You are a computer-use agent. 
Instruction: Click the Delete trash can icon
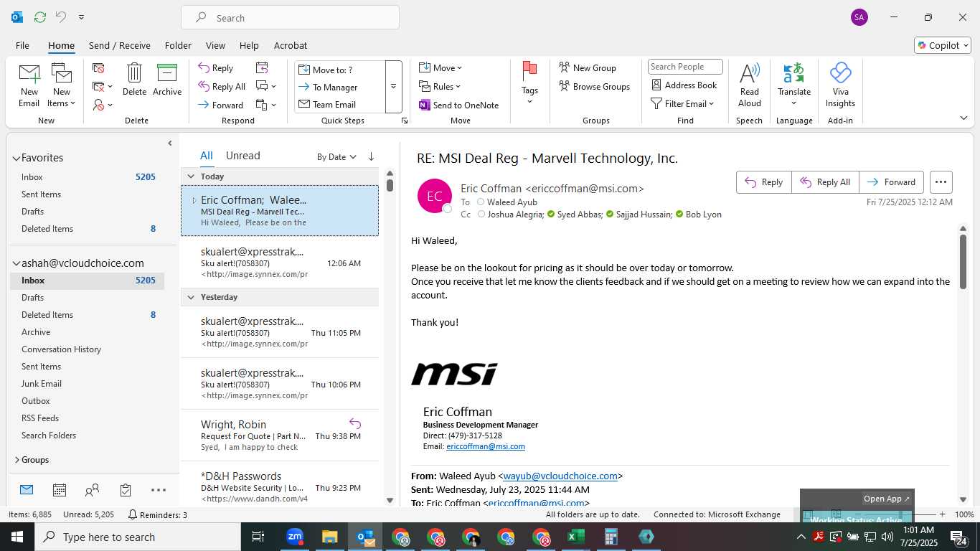(134, 79)
